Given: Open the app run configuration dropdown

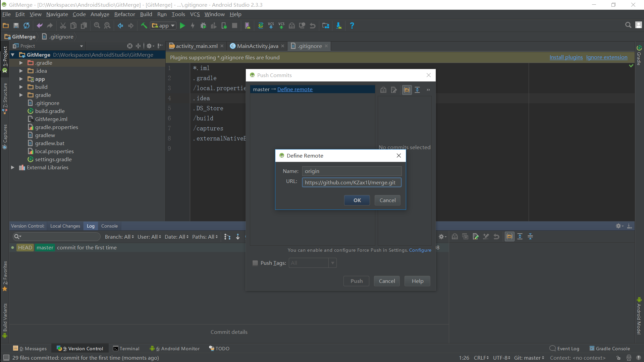Looking at the screenshot, I should coord(163,25).
